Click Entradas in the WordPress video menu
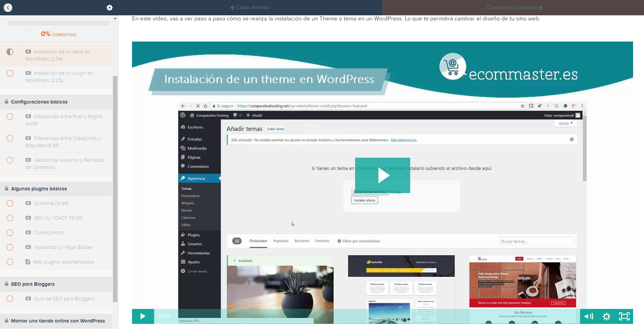Image resolution: width=644 pixels, height=329 pixels. click(x=195, y=139)
